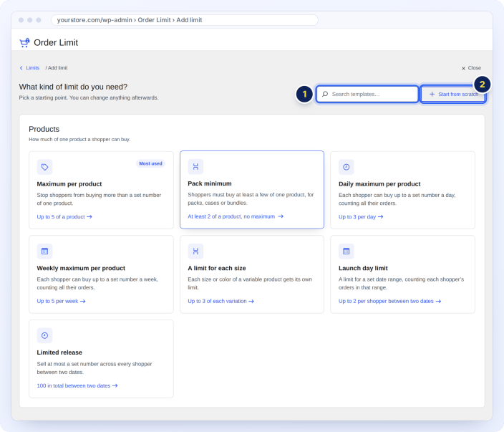Click the Pack minimum card icon
The height and width of the screenshot is (432, 504).
(x=195, y=167)
